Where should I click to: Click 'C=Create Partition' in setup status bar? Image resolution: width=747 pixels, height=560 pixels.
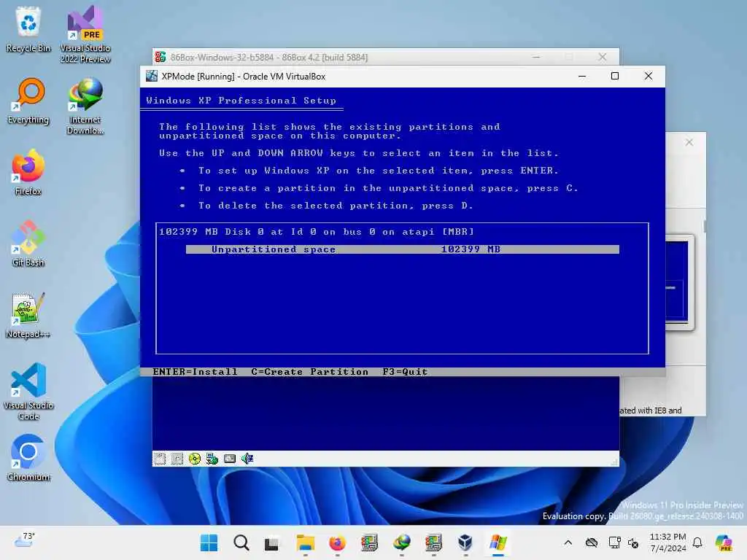(309, 372)
